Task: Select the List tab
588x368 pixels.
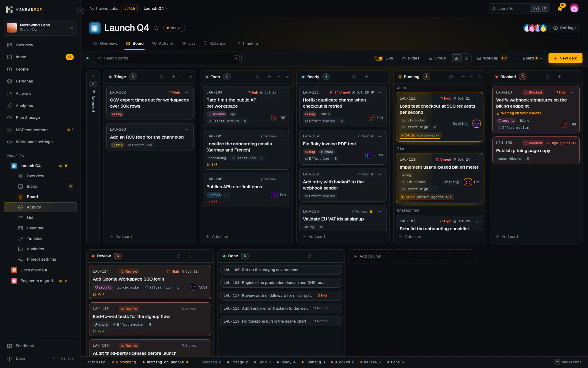Action: tap(188, 44)
